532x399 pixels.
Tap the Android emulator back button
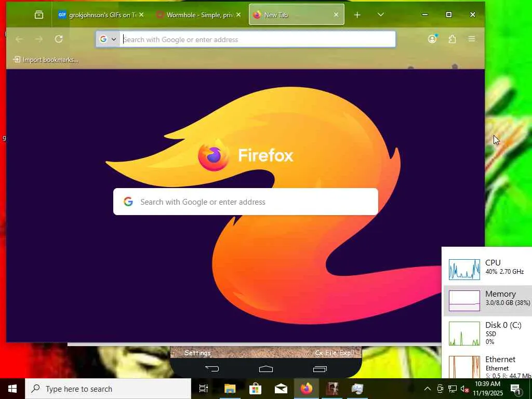pyautogui.click(x=212, y=369)
